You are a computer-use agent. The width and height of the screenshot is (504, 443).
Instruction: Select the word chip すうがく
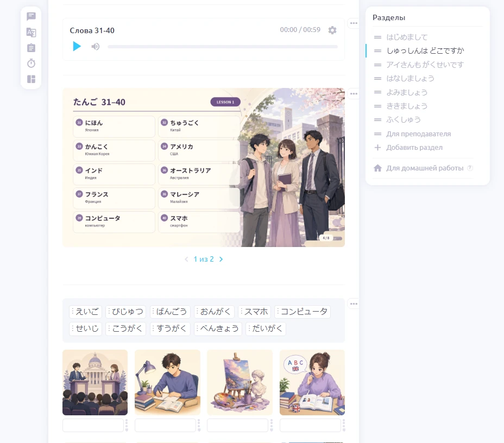coord(170,328)
